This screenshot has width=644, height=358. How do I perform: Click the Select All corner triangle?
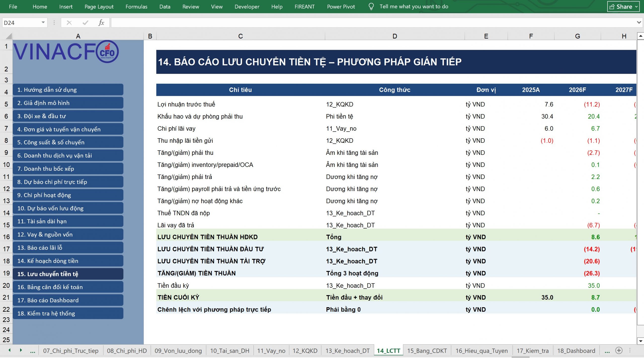point(9,36)
